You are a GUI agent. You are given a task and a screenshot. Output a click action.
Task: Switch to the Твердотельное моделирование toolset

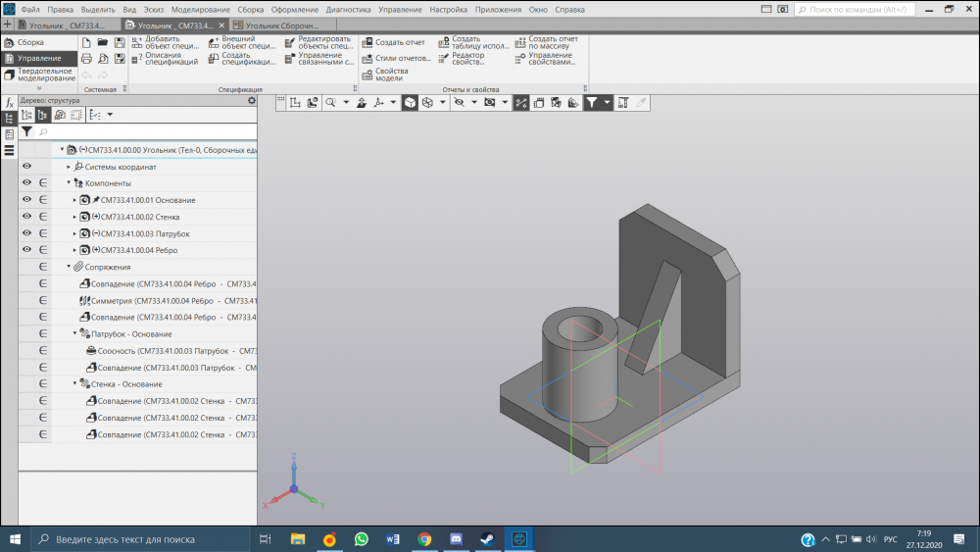(37, 75)
